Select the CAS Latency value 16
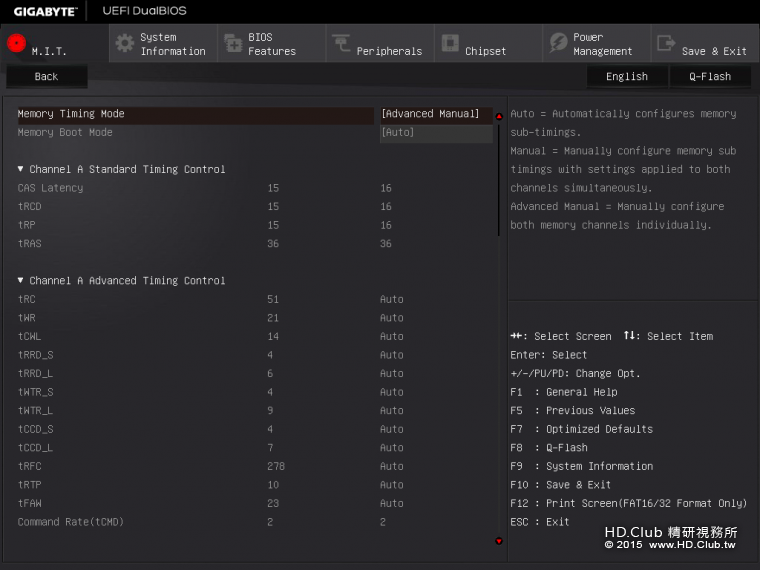Viewport: 760px width, 570px height. coord(386,188)
